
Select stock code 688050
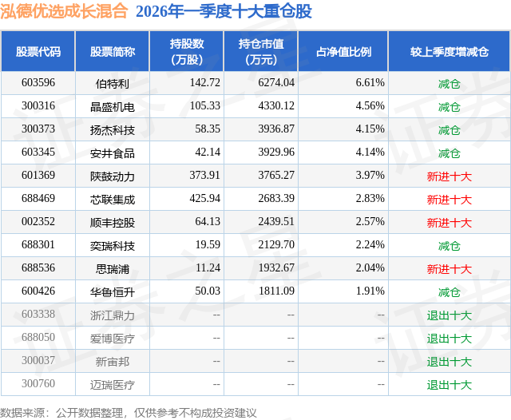(38, 337)
